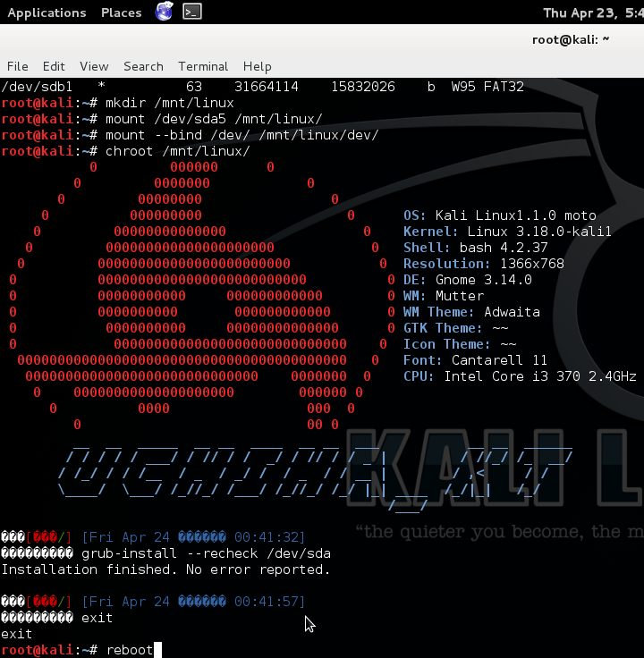Click the 'DE: Gnome 3.14.0' line

tap(468, 280)
